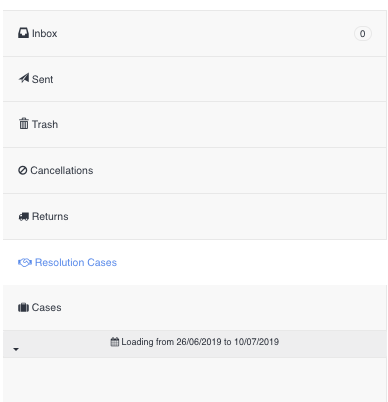This screenshot has height=402, width=388.
Task: Click the Trash bin icon
Action: [x=24, y=124]
